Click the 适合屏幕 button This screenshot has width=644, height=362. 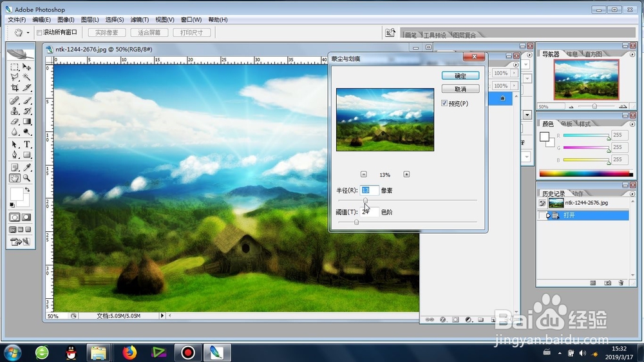[x=149, y=32]
